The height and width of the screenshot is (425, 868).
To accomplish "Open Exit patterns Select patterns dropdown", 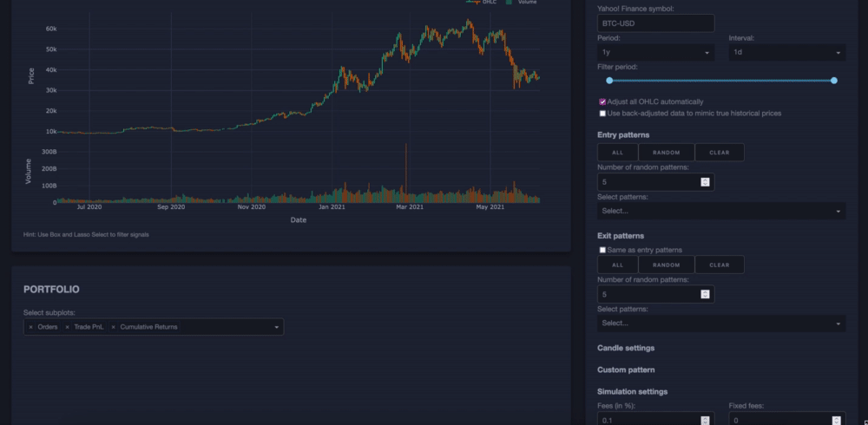I will pyautogui.click(x=721, y=324).
